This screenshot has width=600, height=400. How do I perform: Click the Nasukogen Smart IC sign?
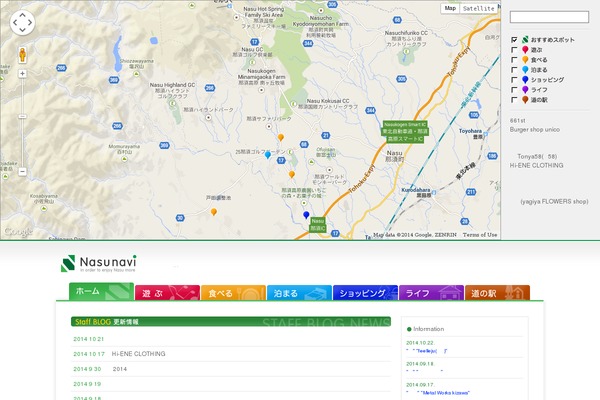[405, 132]
